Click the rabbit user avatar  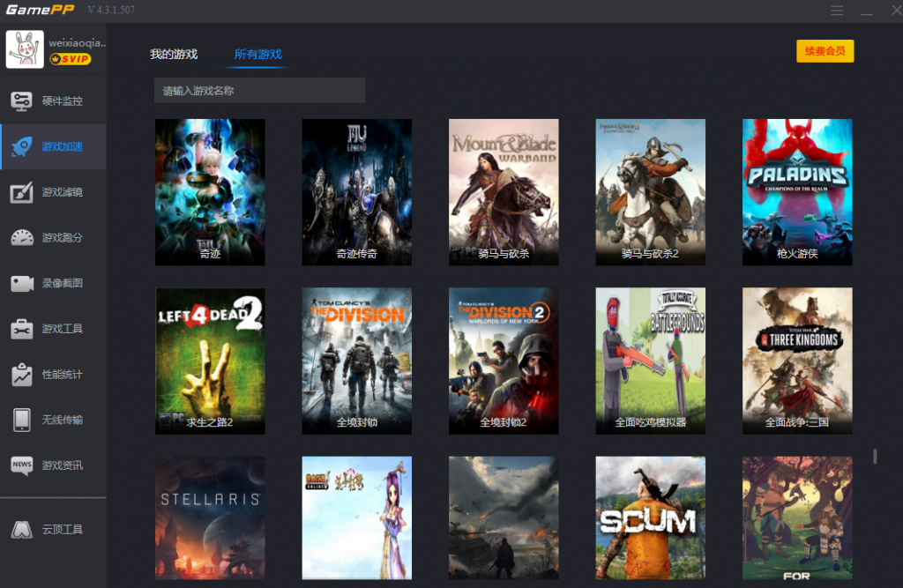tap(25, 49)
